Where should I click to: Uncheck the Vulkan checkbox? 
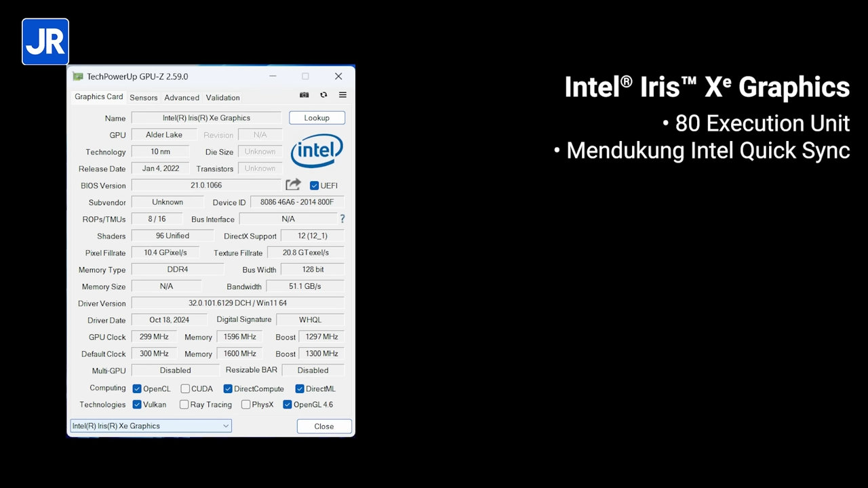137,405
